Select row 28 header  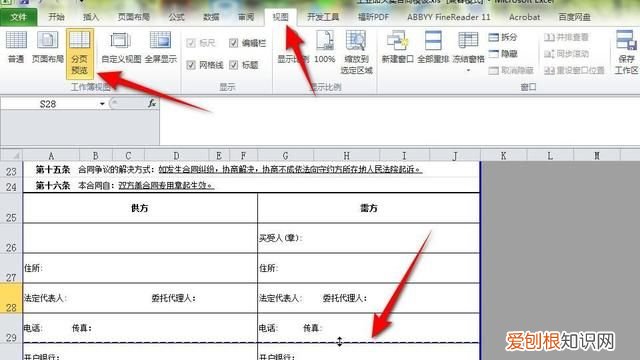point(11,298)
